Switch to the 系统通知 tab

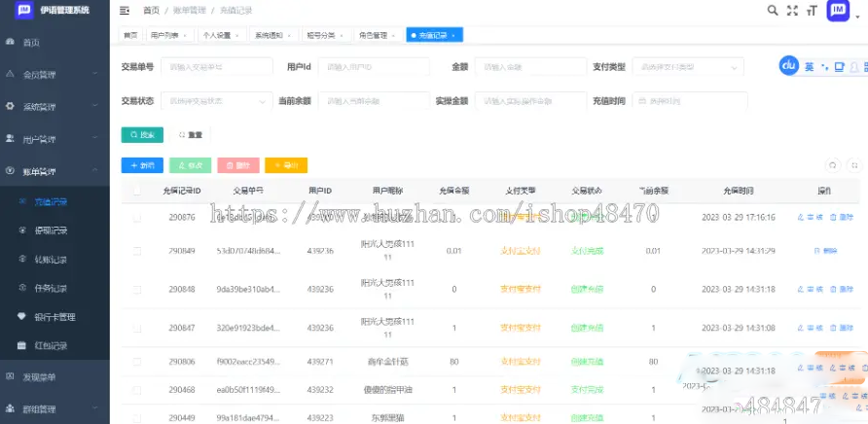pyautogui.click(x=271, y=35)
